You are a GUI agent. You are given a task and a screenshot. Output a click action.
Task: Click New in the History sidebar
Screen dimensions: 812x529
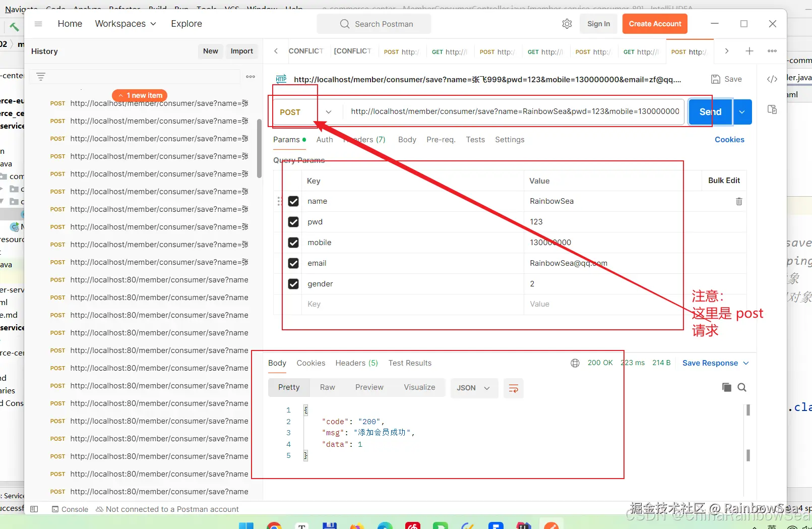tap(211, 51)
